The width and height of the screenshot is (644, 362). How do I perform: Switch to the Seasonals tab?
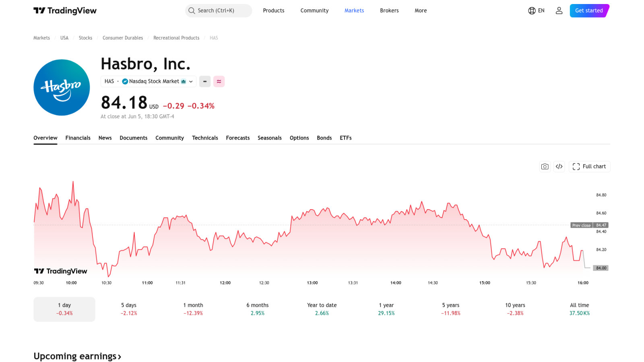point(270,138)
